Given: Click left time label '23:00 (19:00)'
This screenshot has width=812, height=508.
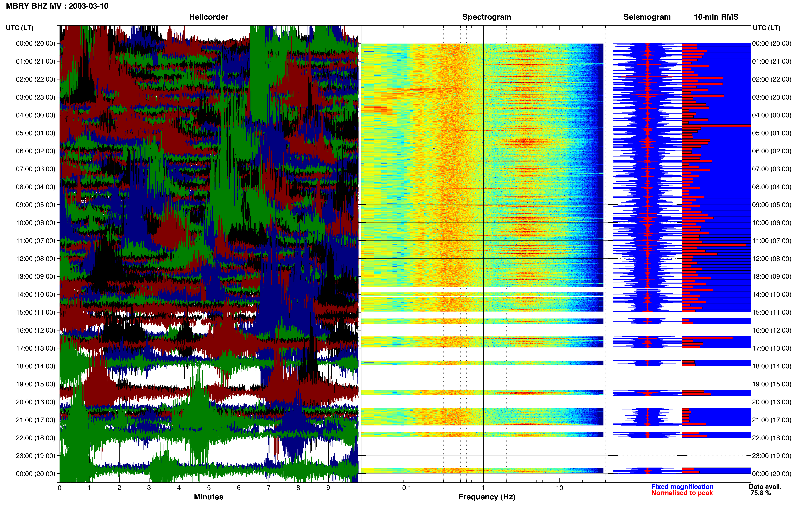Looking at the screenshot, I should [36, 456].
